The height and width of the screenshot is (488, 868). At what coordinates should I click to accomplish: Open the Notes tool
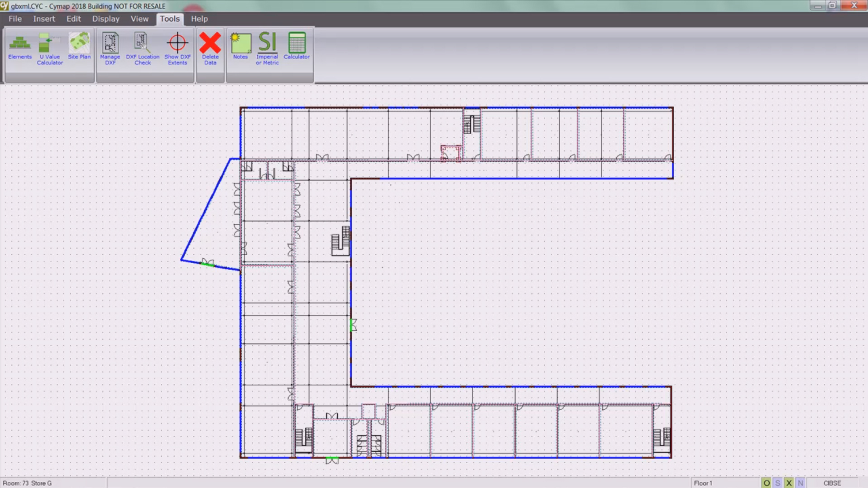coord(240,47)
